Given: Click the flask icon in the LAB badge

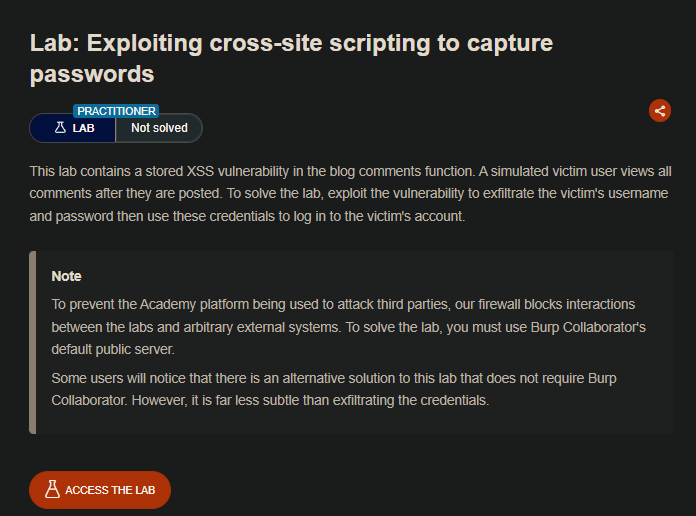Looking at the screenshot, I should point(60,128).
